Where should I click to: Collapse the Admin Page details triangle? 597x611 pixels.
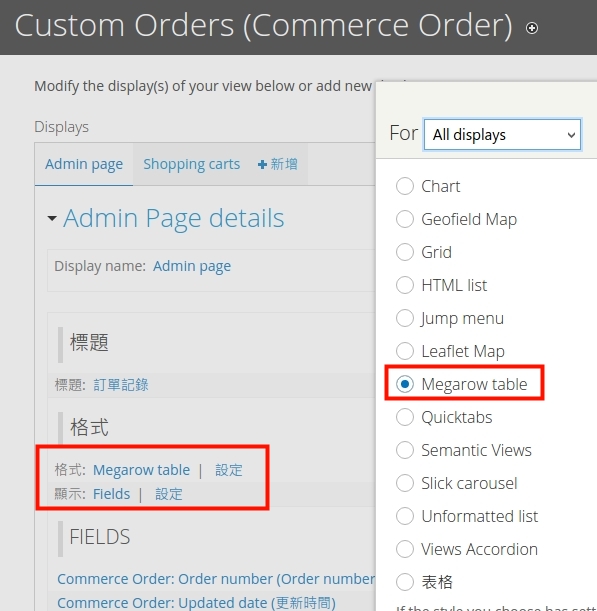point(52,218)
